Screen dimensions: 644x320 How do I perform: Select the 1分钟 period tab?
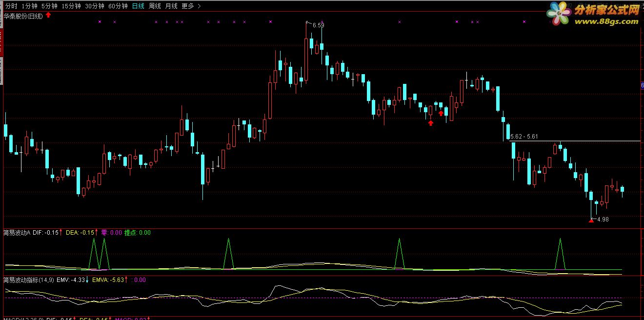pos(29,6)
